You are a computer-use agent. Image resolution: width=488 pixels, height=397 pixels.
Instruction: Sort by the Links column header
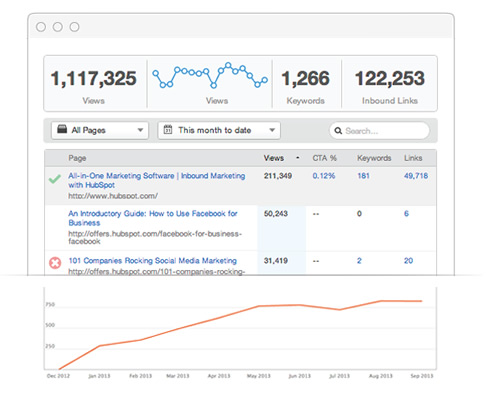coord(413,158)
